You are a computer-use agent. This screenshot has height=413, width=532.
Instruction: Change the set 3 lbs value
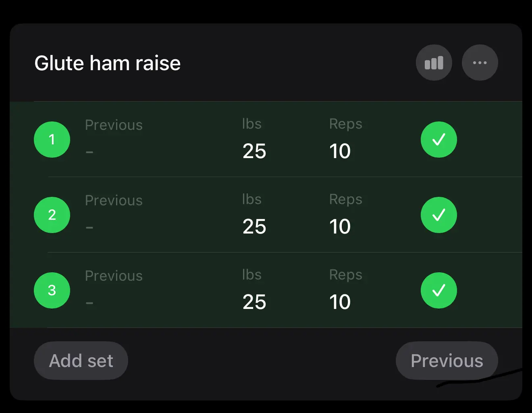tap(254, 302)
